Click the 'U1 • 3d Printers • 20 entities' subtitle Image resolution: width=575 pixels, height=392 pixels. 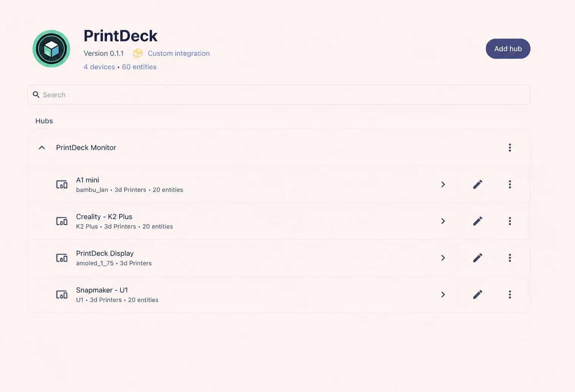117,300
